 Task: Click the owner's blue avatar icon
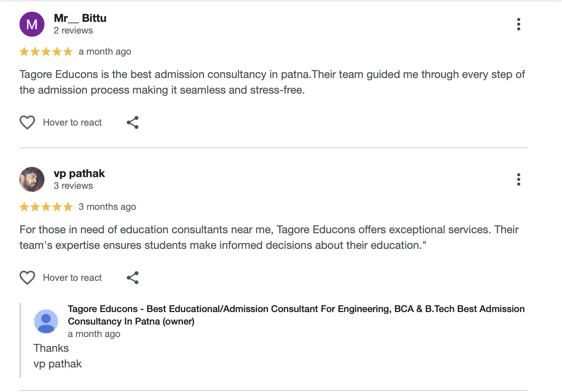click(46, 321)
